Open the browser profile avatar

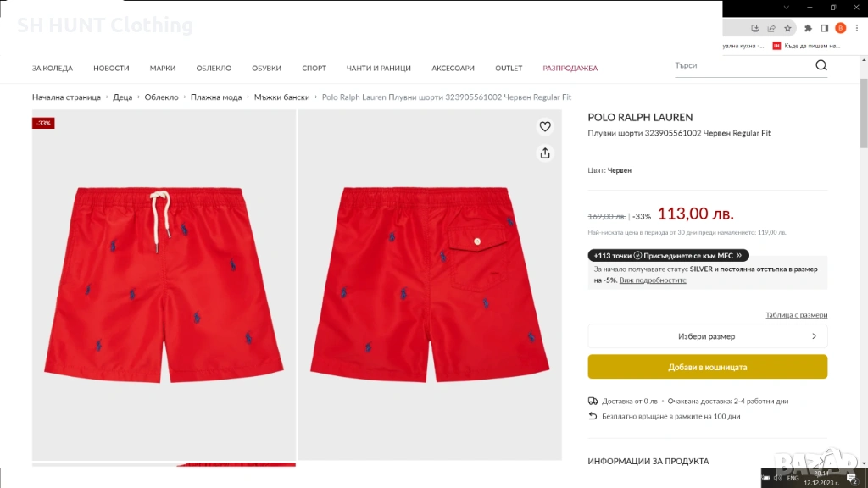[840, 28]
